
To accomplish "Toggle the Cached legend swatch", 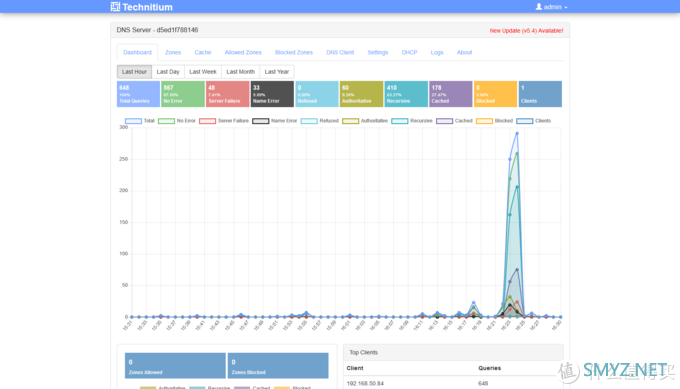I will pyautogui.click(x=444, y=121).
